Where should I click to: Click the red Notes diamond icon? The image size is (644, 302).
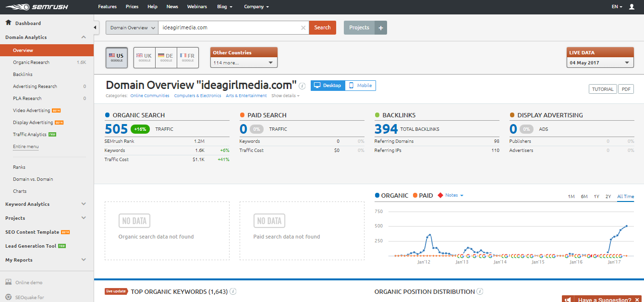tap(440, 196)
